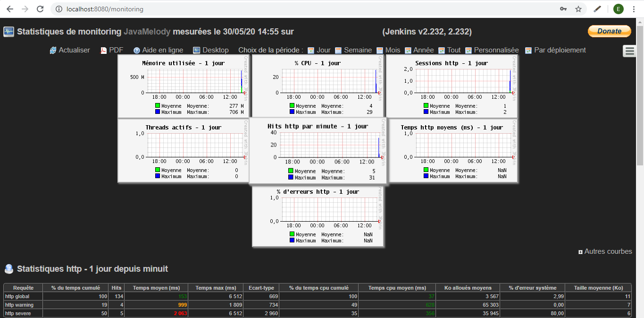Open the browser profile avatar menu
The width and height of the screenshot is (644, 318).
click(x=618, y=9)
